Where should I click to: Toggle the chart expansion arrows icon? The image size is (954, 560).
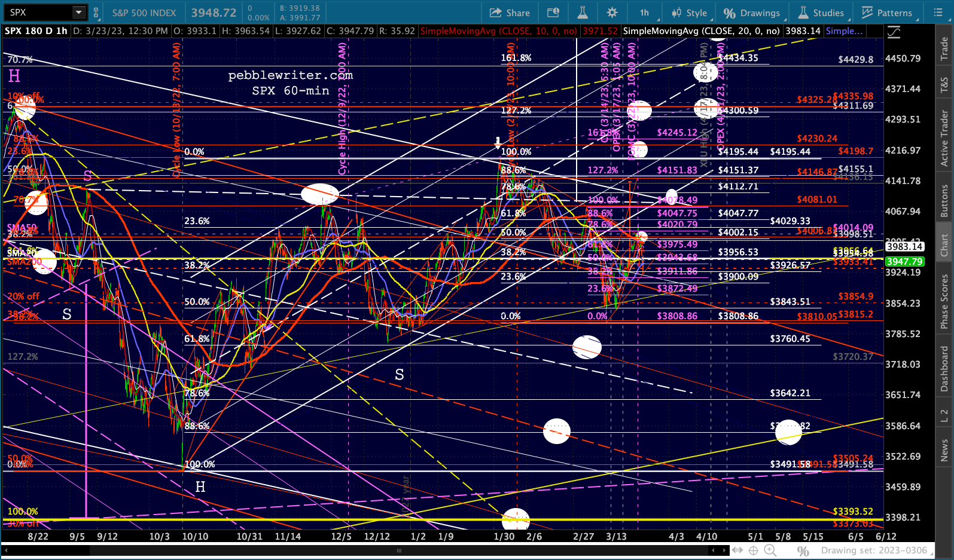click(737, 550)
